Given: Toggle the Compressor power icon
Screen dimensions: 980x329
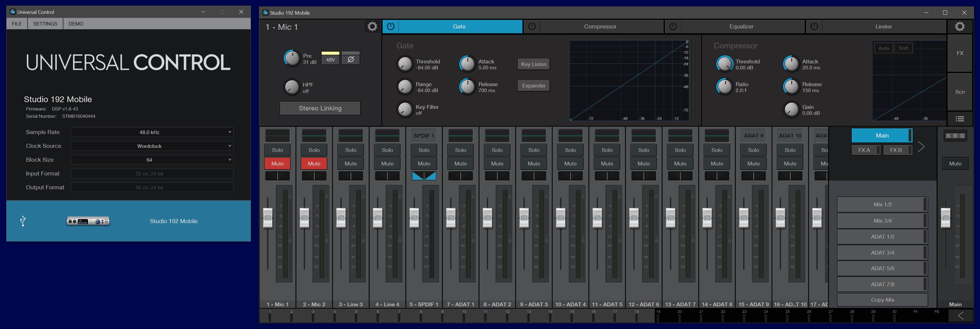Looking at the screenshot, I should [x=531, y=27].
